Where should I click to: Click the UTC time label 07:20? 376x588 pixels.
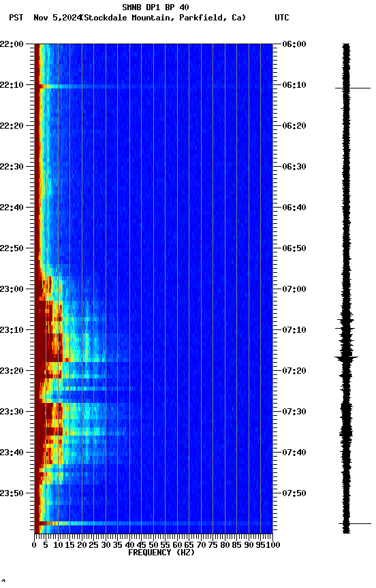(x=294, y=371)
